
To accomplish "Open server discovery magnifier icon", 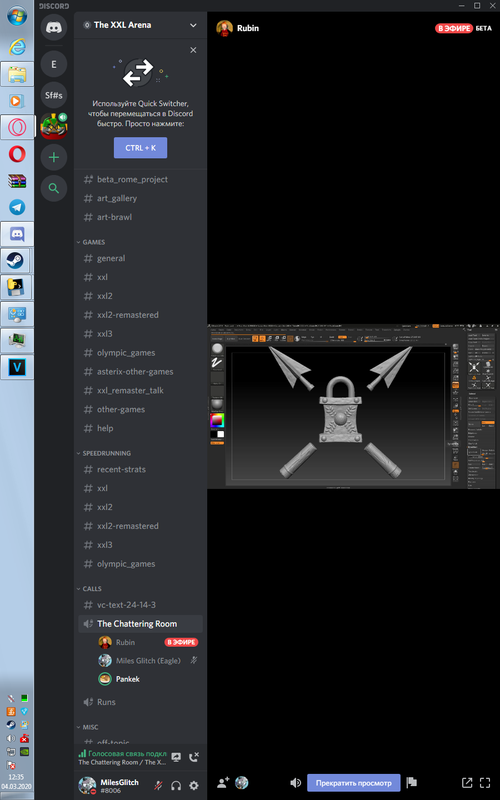I will tap(54, 188).
